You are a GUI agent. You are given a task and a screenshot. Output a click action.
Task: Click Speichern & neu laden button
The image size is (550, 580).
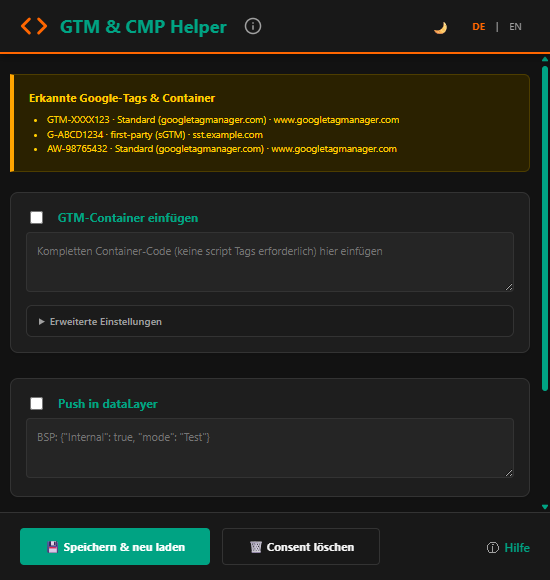click(115, 546)
